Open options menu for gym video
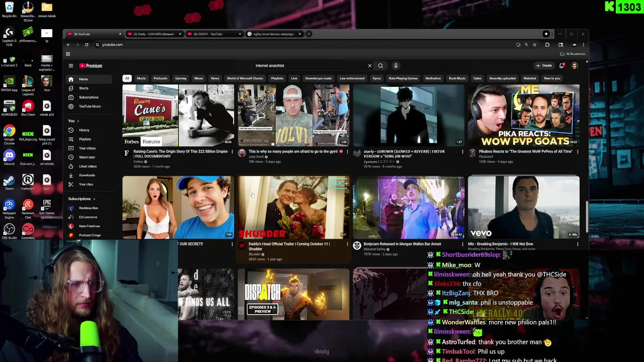The image size is (644, 362). pyautogui.click(x=347, y=152)
